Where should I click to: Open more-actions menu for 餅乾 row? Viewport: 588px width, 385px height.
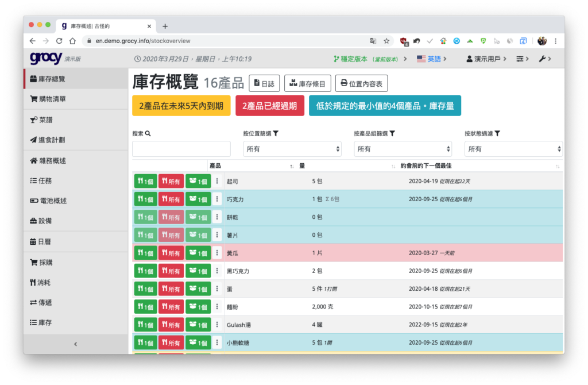point(217,217)
